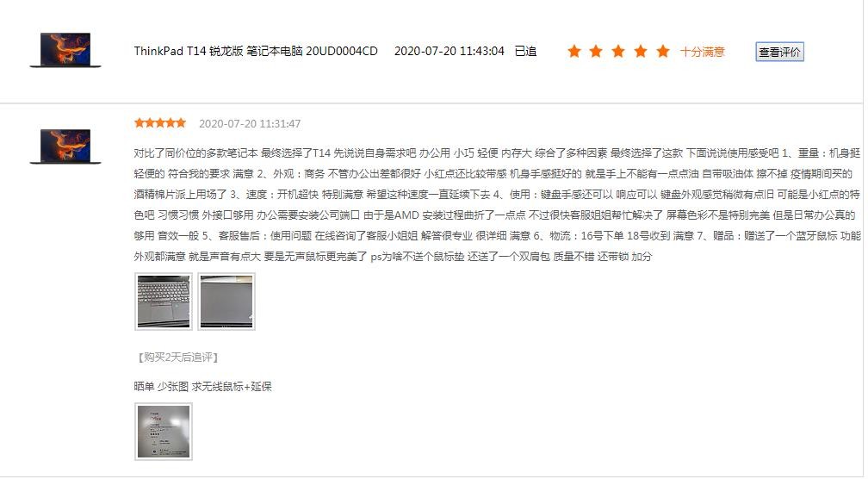Image resolution: width=868 pixels, height=479 pixels.
Task: Open the laptop thumbnail beside the product title
Action: click(x=65, y=50)
